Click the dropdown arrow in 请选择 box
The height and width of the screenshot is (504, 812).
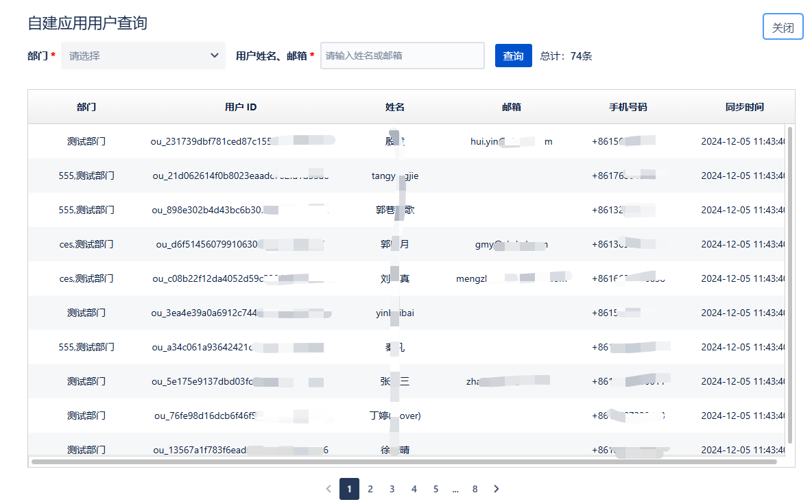click(x=215, y=56)
